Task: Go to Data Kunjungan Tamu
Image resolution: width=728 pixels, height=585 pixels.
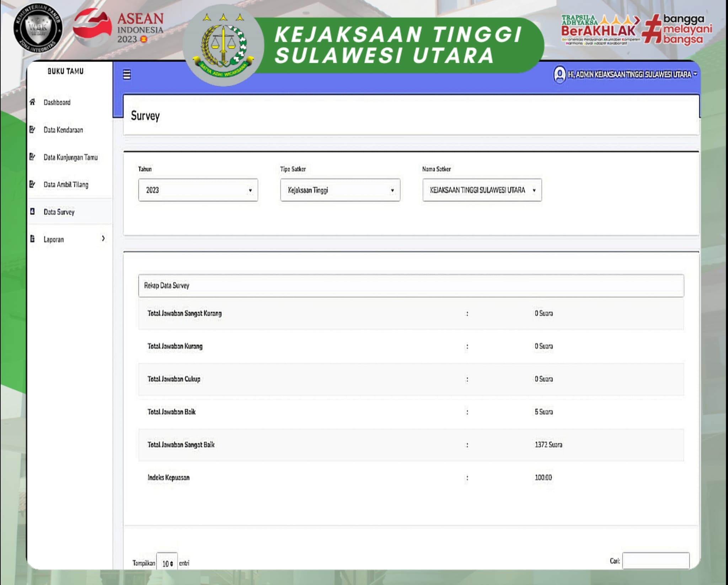Action: [70, 157]
